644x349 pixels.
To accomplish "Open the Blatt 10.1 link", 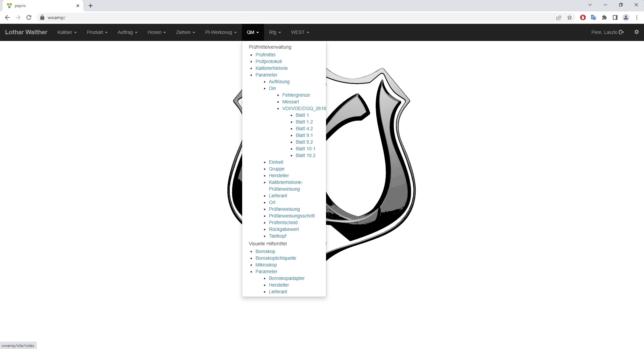I will [306, 149].
